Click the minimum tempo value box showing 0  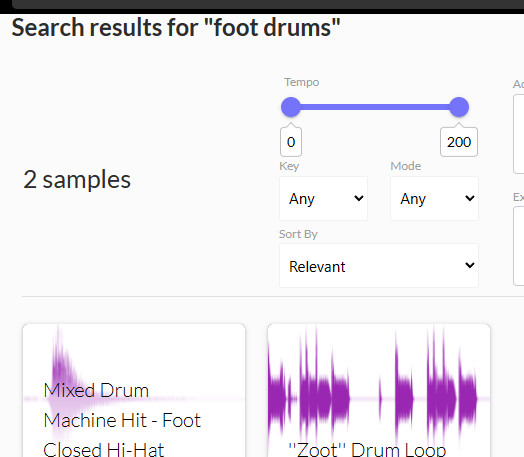[291, 142]
